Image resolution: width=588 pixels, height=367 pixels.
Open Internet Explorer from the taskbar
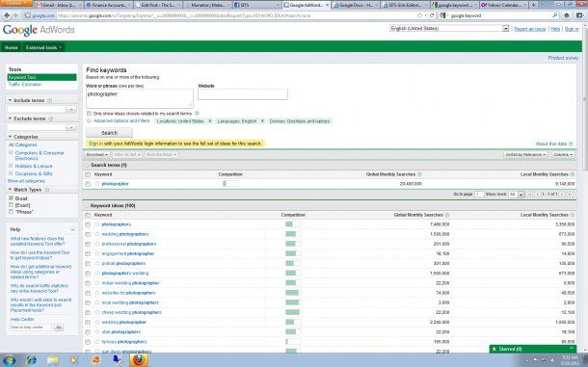point(32,360)
